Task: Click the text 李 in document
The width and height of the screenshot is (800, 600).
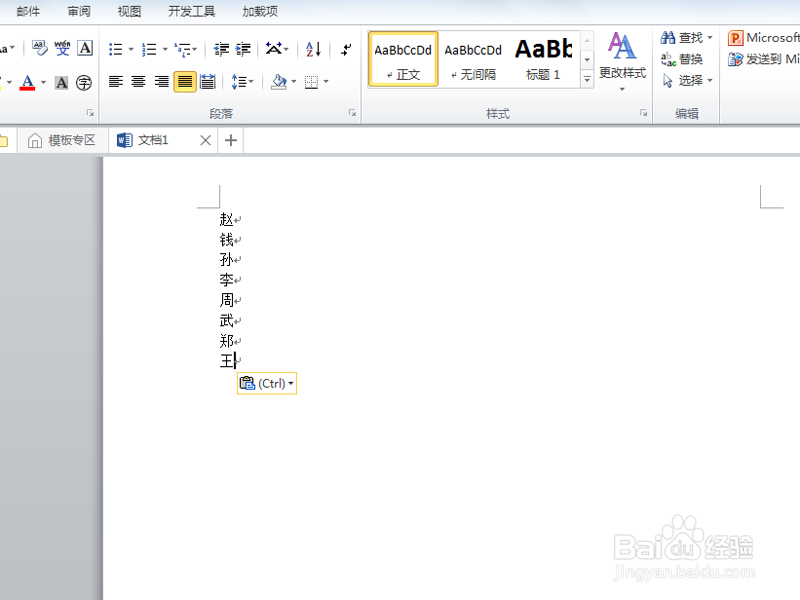Action: [226, 280]
